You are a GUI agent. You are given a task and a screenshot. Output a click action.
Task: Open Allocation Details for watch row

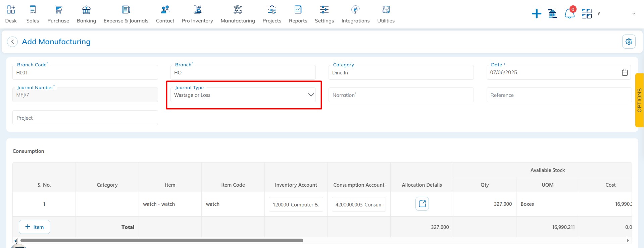tap(422, 204)
